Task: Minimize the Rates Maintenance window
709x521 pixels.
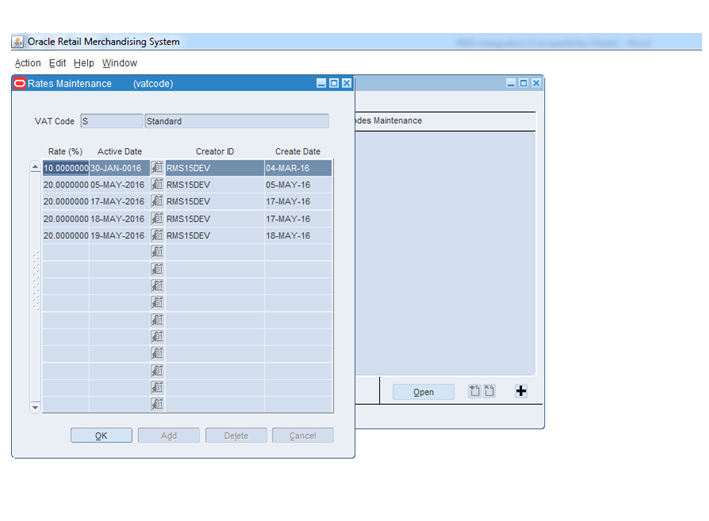Action: (x=321, y=83)
